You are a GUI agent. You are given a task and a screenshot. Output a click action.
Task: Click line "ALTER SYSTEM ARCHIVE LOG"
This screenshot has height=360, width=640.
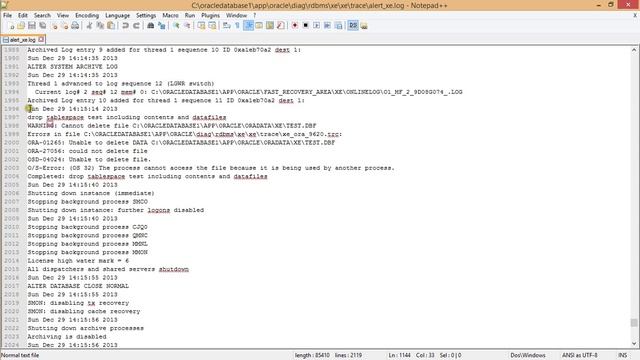[x=72, y=67]
